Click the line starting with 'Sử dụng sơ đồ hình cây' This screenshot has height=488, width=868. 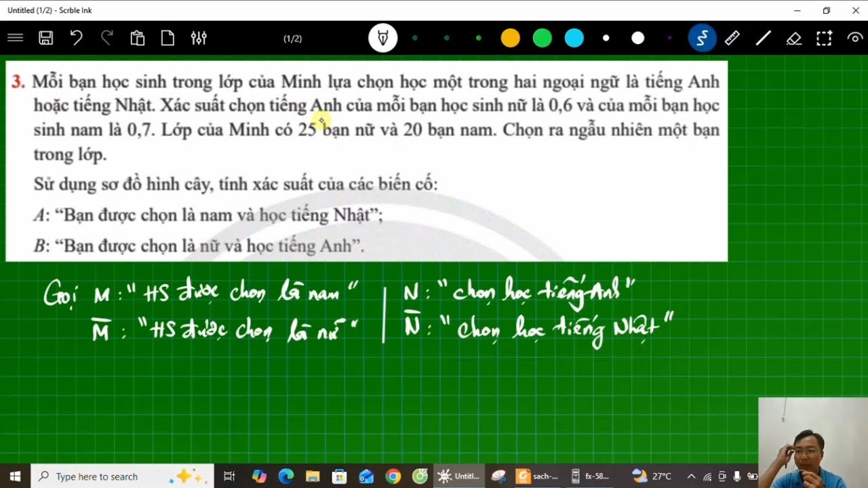[236, 184]
